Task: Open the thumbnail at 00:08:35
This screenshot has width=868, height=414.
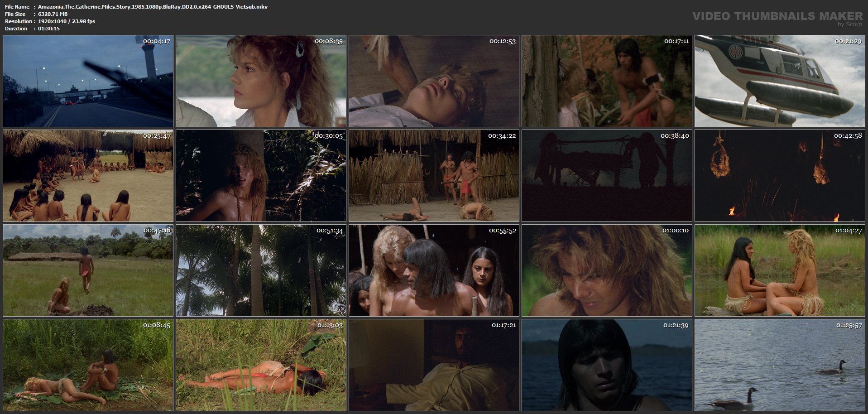Action: 261,81
